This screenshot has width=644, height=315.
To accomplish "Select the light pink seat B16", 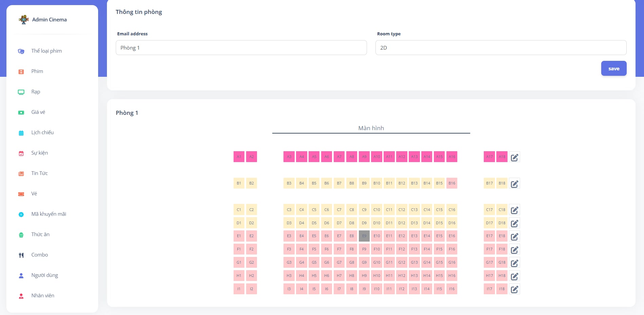I will coord(452,183).
